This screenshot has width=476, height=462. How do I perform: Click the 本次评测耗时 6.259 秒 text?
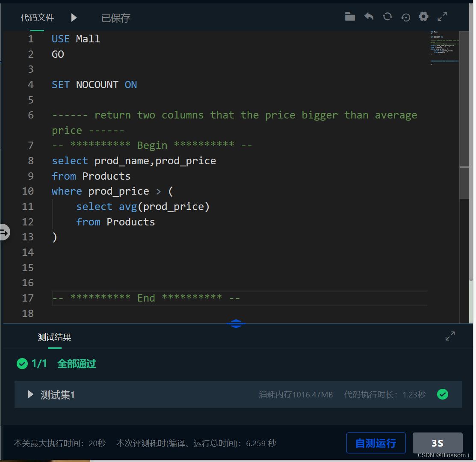click(x=196, y=443)
